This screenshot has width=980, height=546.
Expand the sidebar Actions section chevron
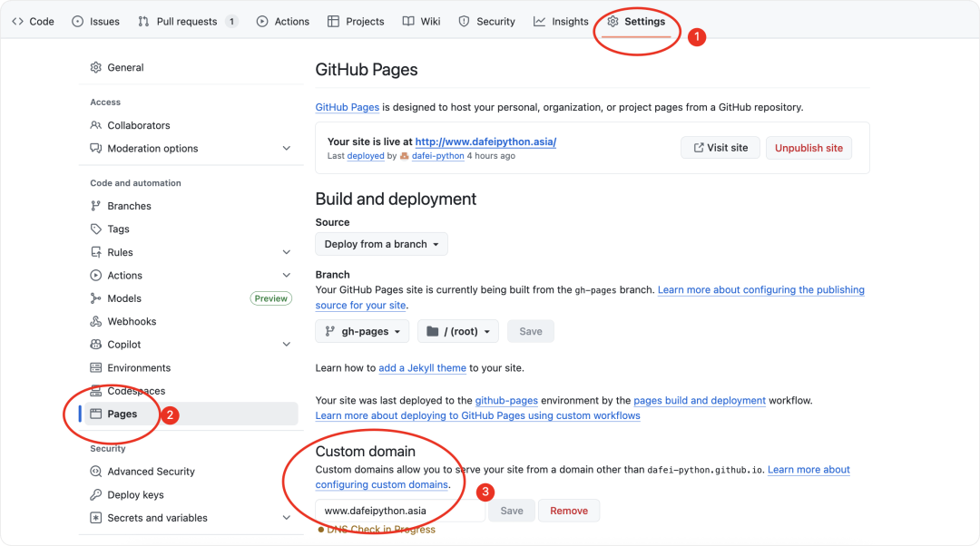click(x=286, y=275)
